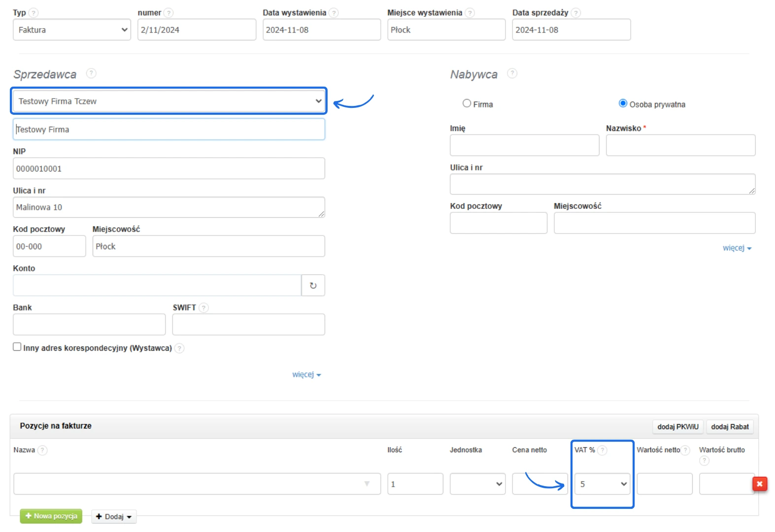Open help icon next to Sprzedawca heading
Screen dimensions: 775x532
point(91,73)
